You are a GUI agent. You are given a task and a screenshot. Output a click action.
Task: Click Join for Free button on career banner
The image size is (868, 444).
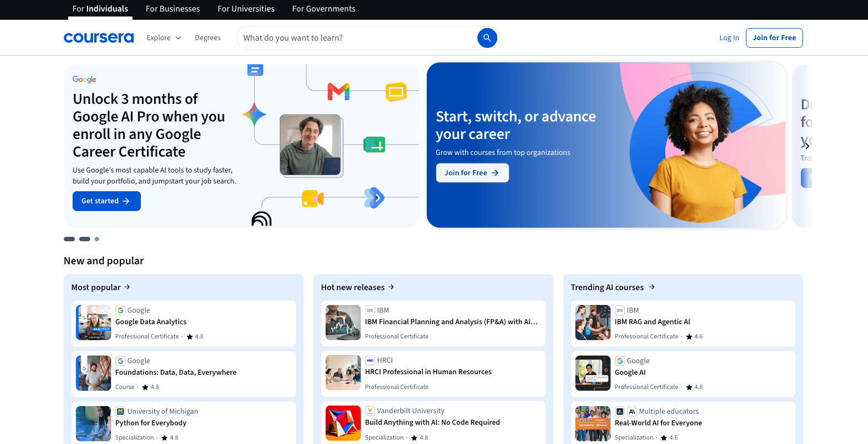tap(472, 173)
